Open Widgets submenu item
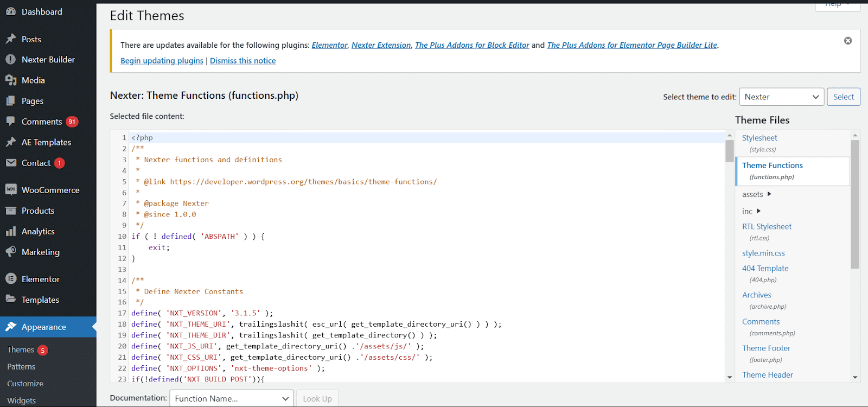The image size is (868, 407). tap(22, 400)
